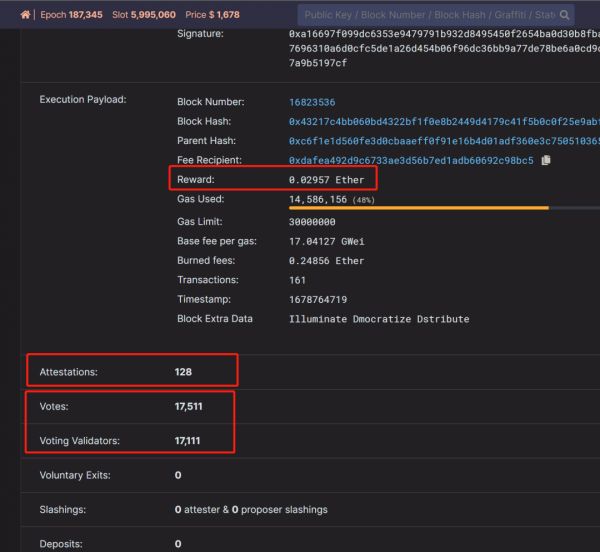This screenshot has width=600, height=552.
Task: Click the Price $1,678 indicator
Action: coord(213,15)
